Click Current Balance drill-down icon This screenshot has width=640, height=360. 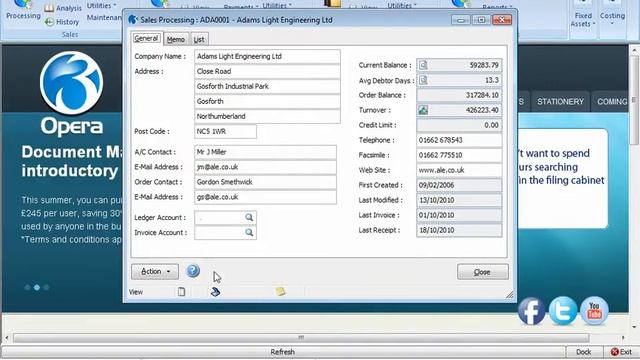tap(423, 65)
